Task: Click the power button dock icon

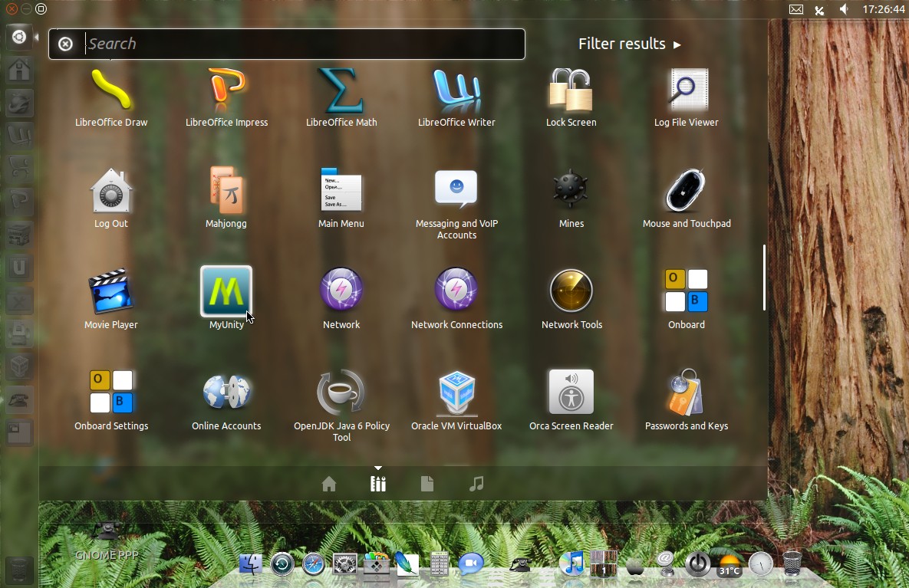Action: point(697,563)
